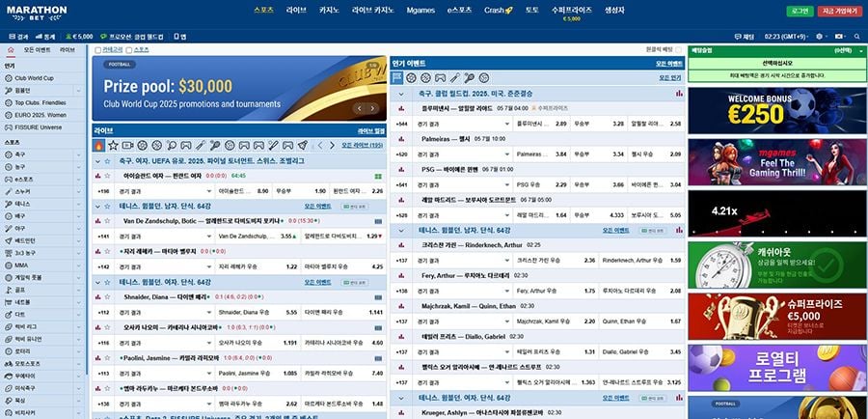868x419 pixels.
Task: Pick the paper plane icon in live filter bar
Action: [x=302, y=146]
